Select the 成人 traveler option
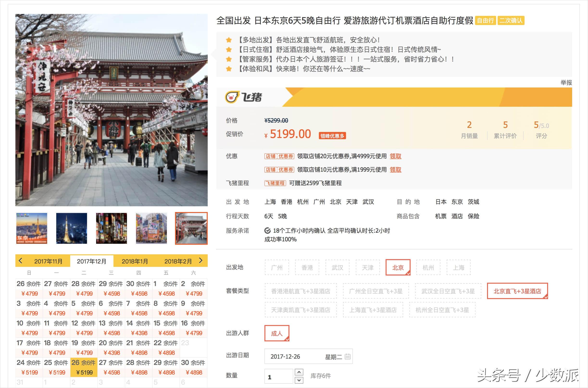This screenshot has width=588, height=388. pos(277,333)
